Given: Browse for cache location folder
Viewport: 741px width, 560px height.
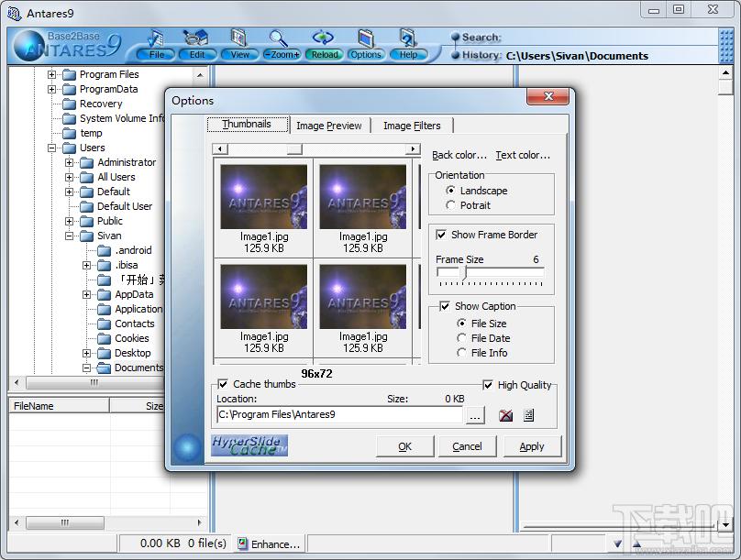Looking at the screenshot, I should coord(475,415).
